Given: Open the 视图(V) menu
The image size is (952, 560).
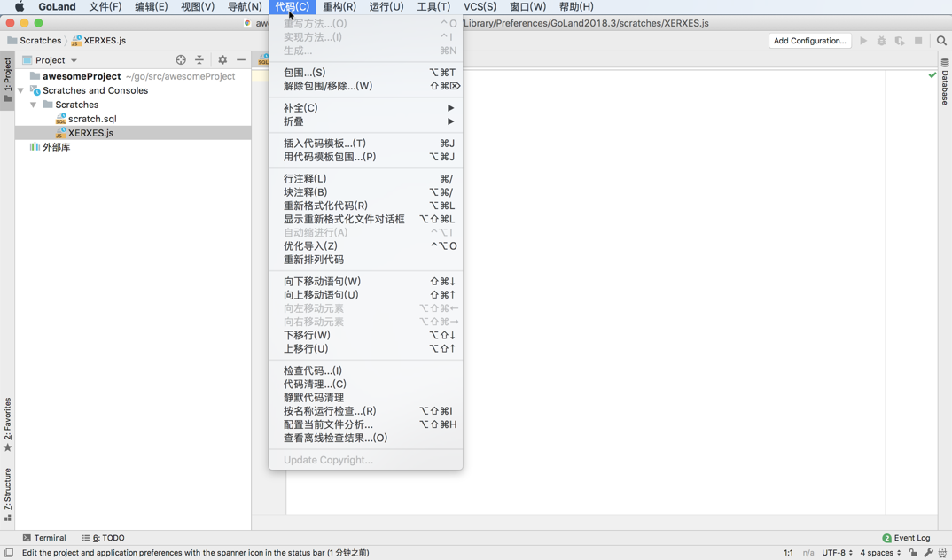Looking at the screenshot, I should 198,7.
